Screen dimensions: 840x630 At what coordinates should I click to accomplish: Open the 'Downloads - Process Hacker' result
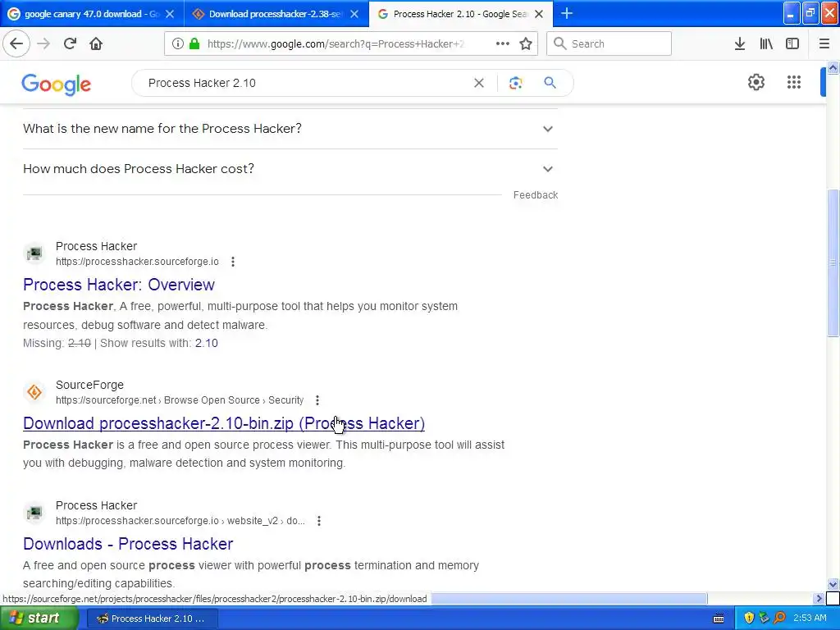click(128, 544)
